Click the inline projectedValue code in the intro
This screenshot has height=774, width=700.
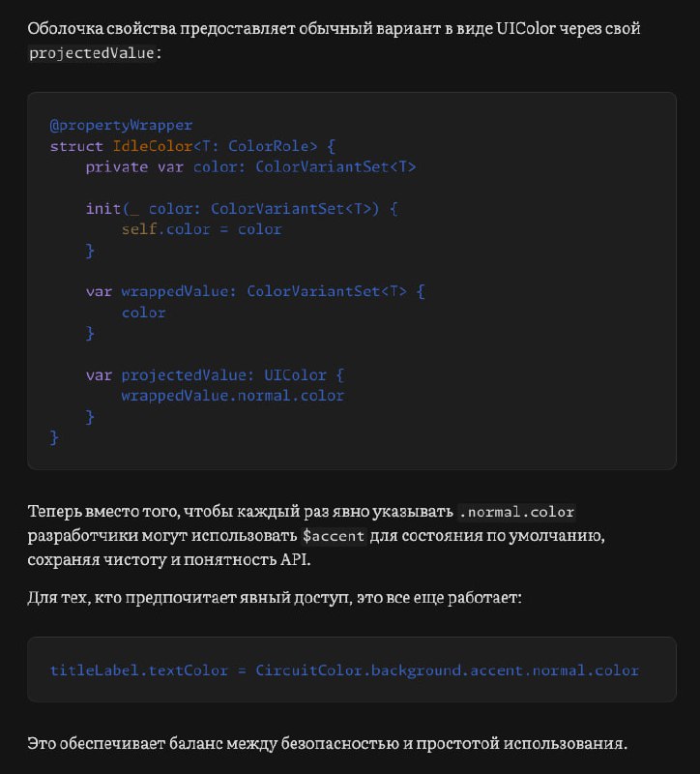(92, 53)
